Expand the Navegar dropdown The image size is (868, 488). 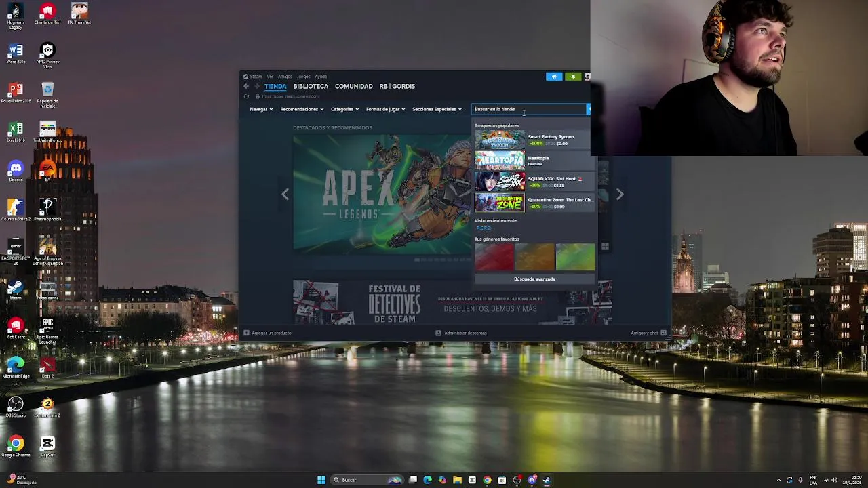261,109
